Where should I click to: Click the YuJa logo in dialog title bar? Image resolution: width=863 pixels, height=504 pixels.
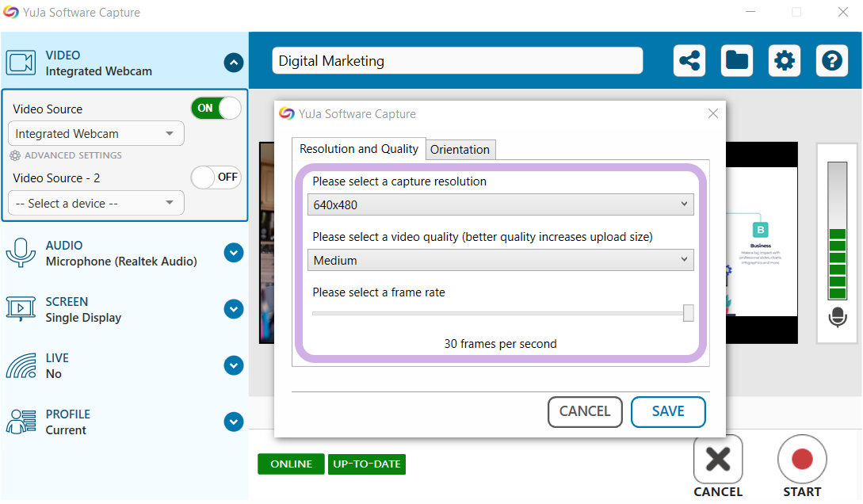click(287, 113)
